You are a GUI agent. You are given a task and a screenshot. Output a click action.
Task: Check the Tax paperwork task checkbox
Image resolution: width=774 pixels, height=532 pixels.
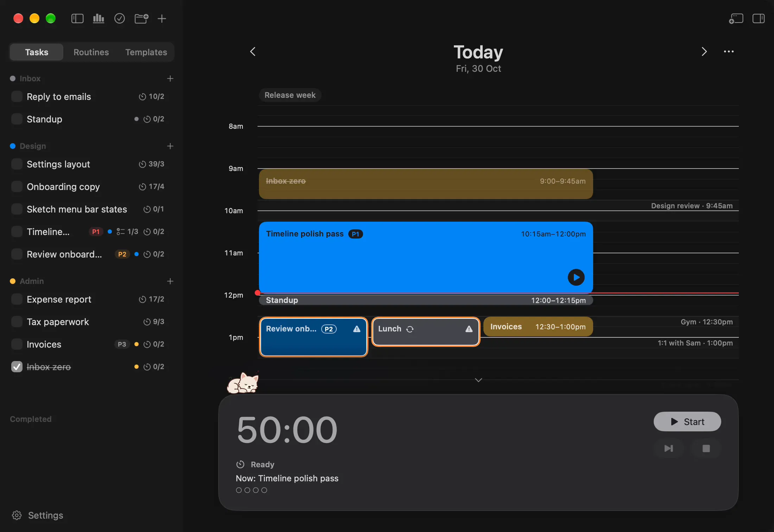pos(17,322)
